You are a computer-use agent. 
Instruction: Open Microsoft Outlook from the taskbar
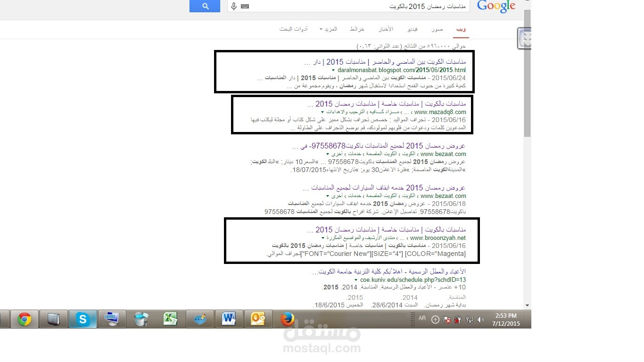click(x=258, y=319)
